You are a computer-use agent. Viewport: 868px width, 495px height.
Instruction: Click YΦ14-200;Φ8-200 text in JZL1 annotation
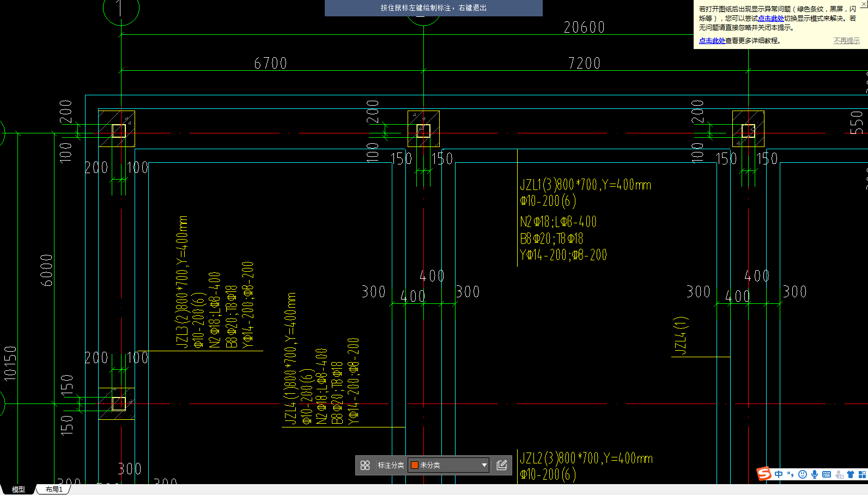pos(563,255)
